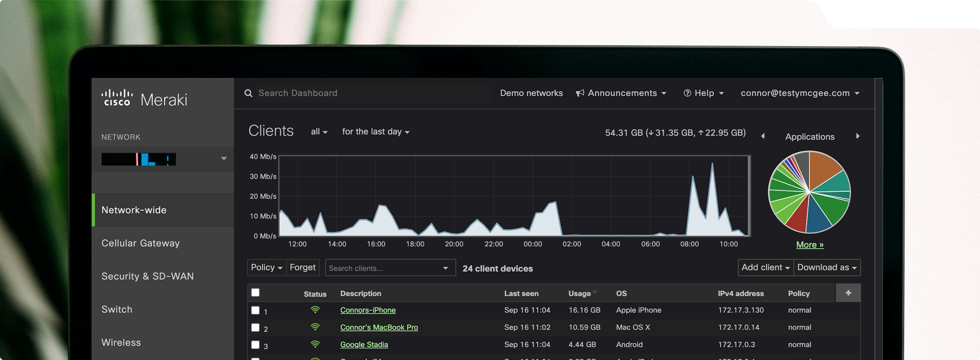The width and height of the screenshot is (980, 360).
Task: Select the Wireless sidebar item
Action: [121, 342]
